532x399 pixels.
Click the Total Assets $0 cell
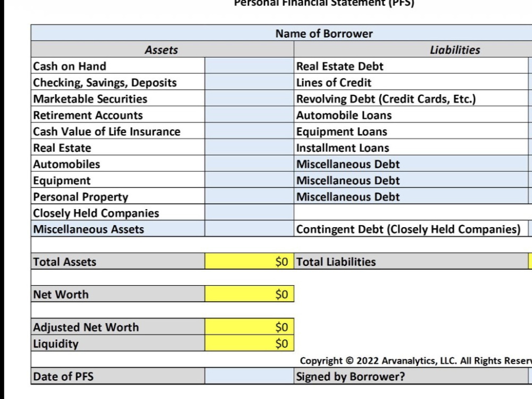[250, 261]
